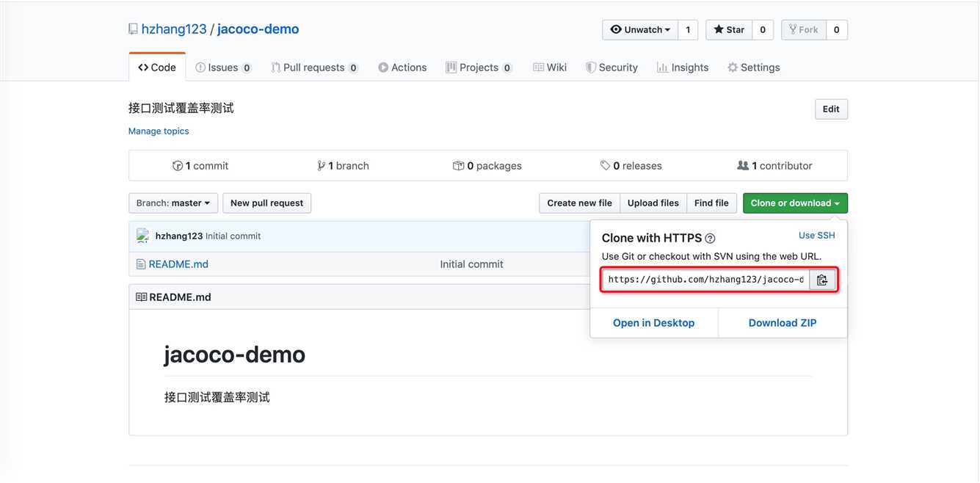Screen dimensions: 980x483
Task: Open README.md file in file list
Action: 178,264
